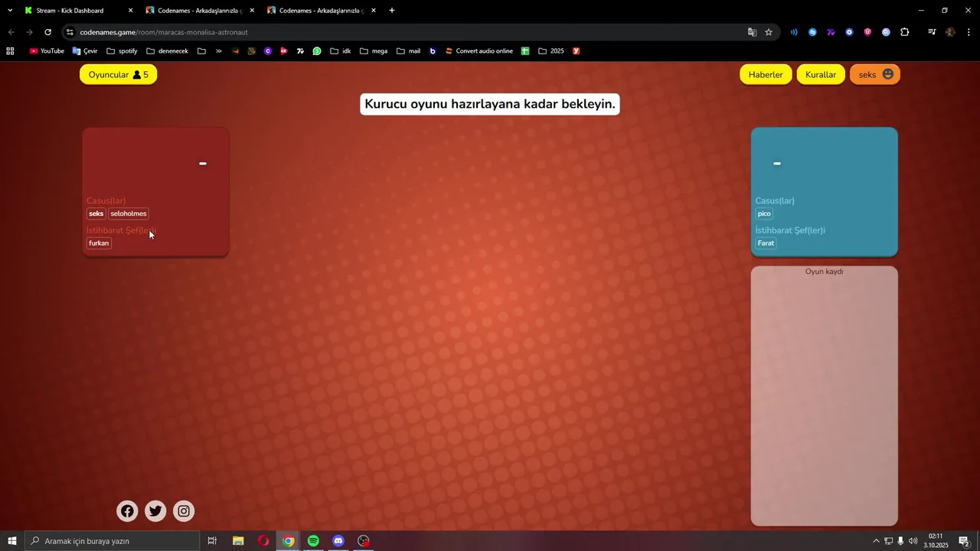This screenshot has width=980, height=551.
Task: Click the Google Translate icon in address bar
Action: (752, 32)
